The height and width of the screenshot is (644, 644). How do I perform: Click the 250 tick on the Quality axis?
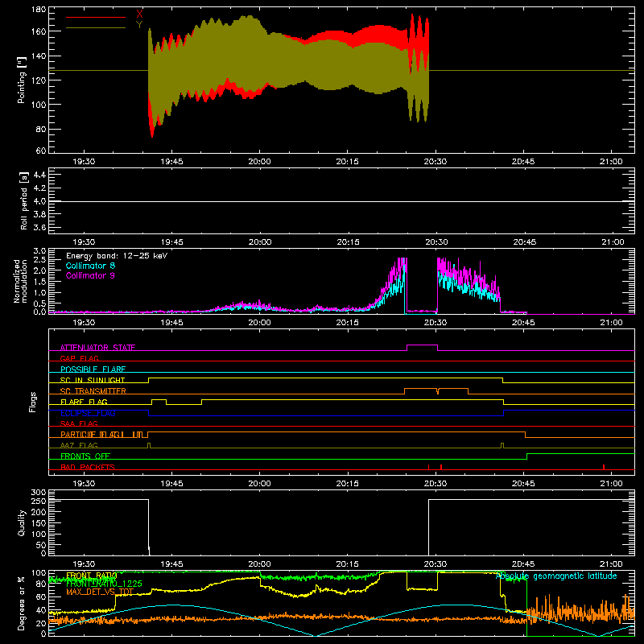coord(39,501)
